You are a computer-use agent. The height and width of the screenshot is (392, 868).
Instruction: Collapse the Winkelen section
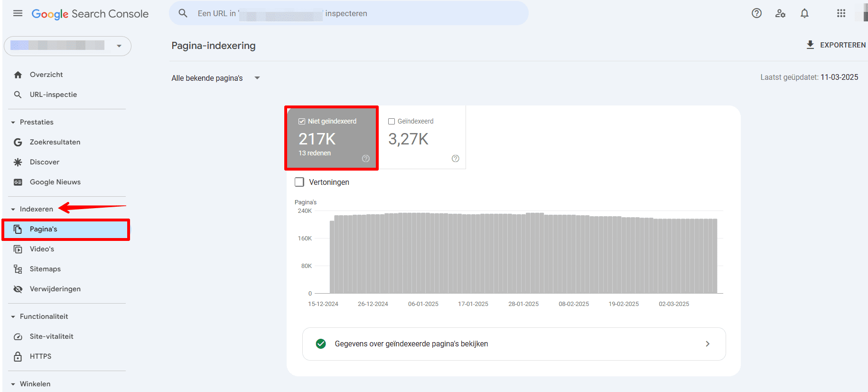pos(13,384)
